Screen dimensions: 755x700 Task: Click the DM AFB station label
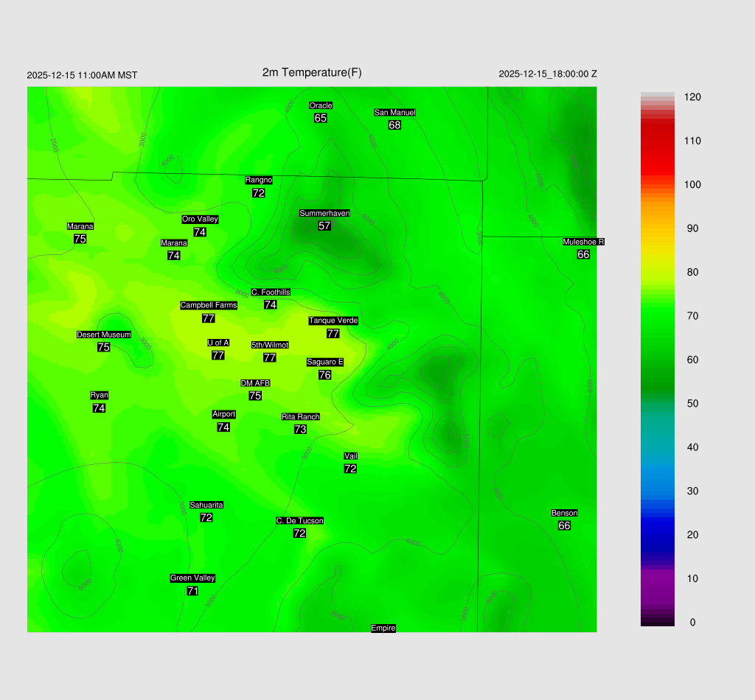[255, 383]
